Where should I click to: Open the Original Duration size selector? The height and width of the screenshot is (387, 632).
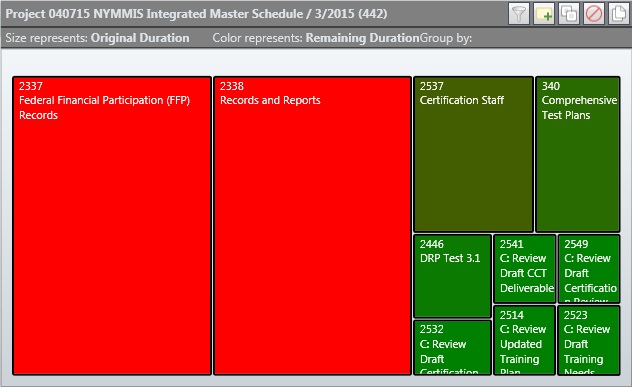click(140, 38)
